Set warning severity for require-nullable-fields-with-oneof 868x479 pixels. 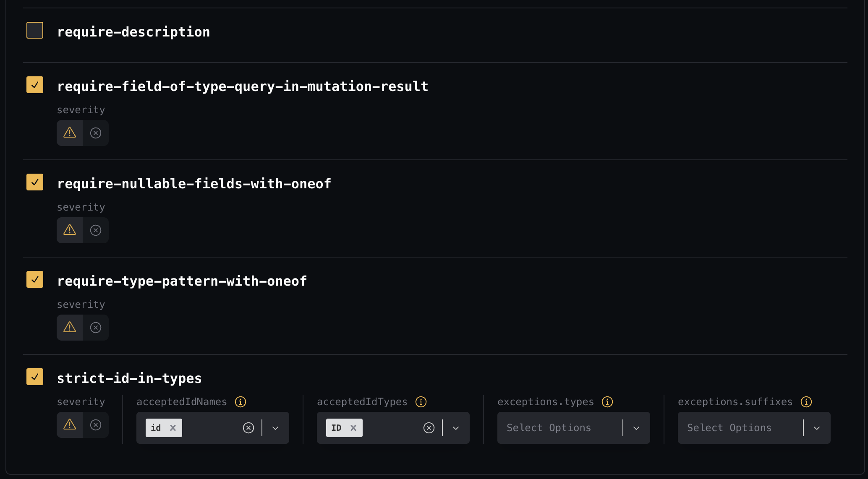(x=70, y=230)
